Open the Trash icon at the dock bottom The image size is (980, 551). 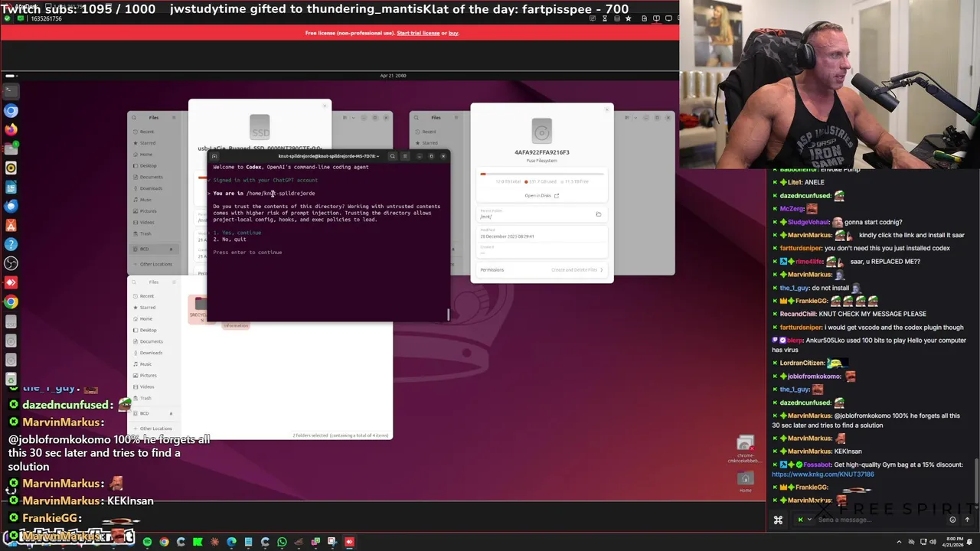pyautogui.click(x=11, y=379)
